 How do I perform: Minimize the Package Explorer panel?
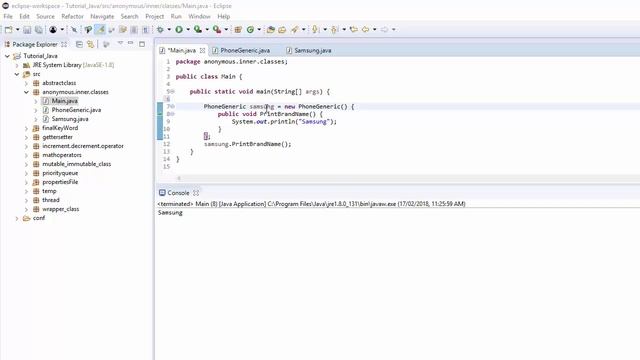131,43
